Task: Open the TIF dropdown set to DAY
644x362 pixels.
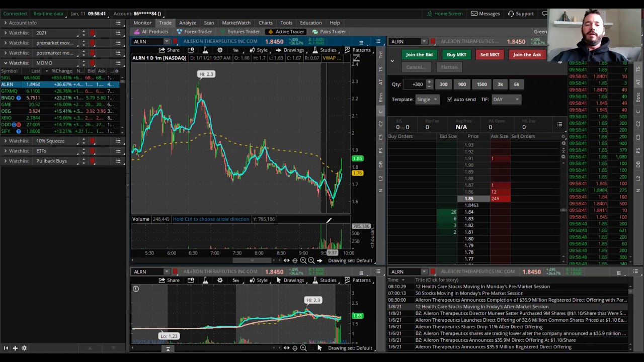Action: point(506,100)
